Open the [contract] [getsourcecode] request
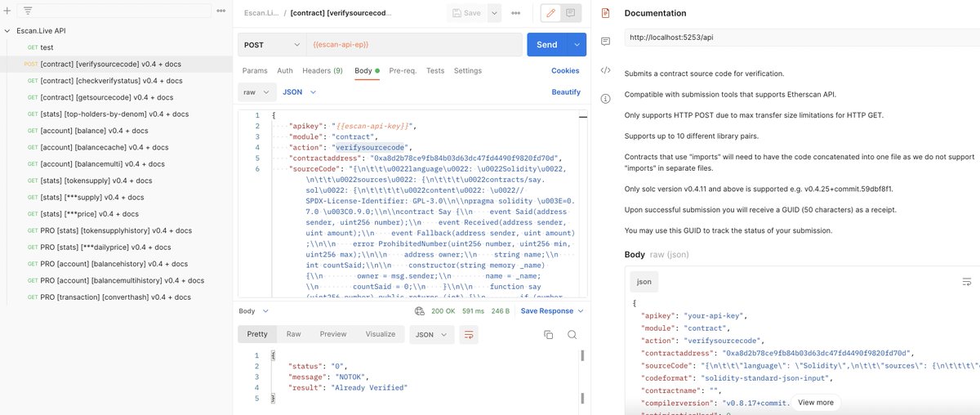This screenshot has height=415, width=980. (116, 97)
